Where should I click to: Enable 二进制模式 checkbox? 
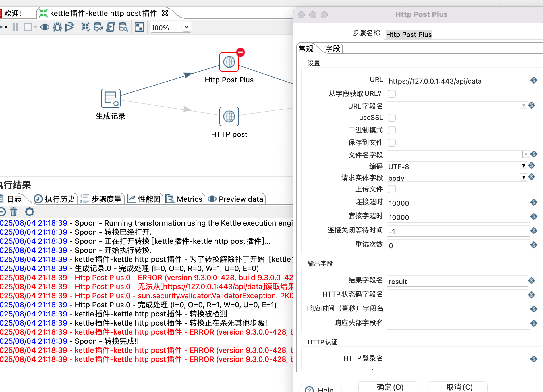pos(392,130)
